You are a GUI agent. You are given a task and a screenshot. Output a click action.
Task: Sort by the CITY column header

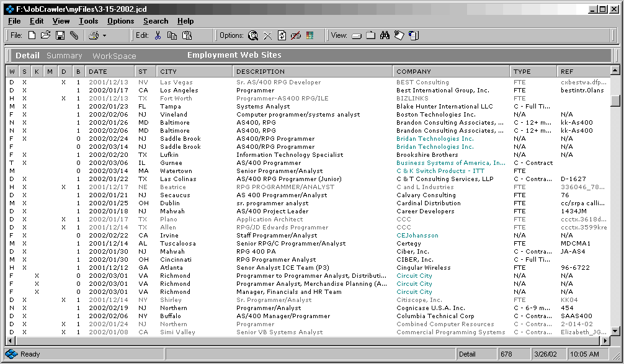(x=194, y=71)
